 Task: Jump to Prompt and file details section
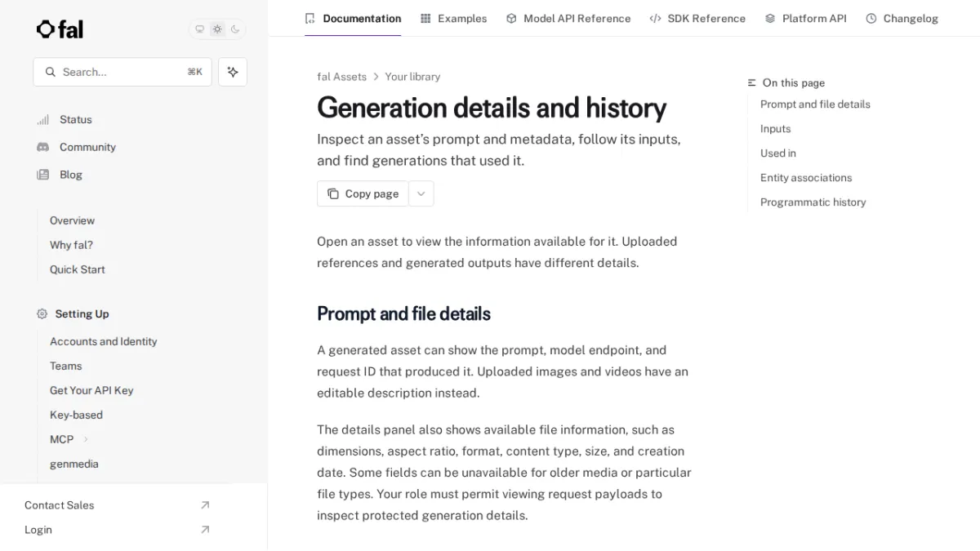pyautogui.click(x=815, y=104)
